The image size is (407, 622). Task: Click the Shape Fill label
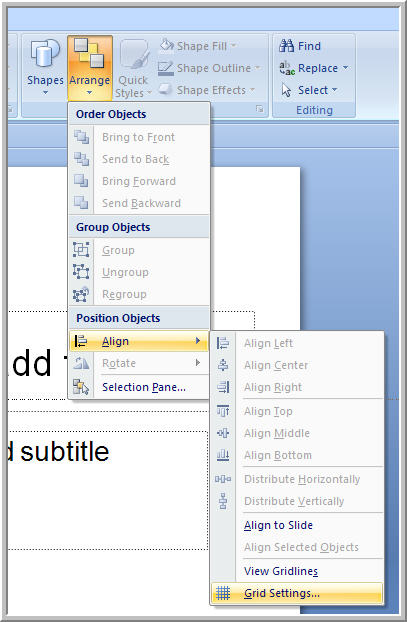202,46
